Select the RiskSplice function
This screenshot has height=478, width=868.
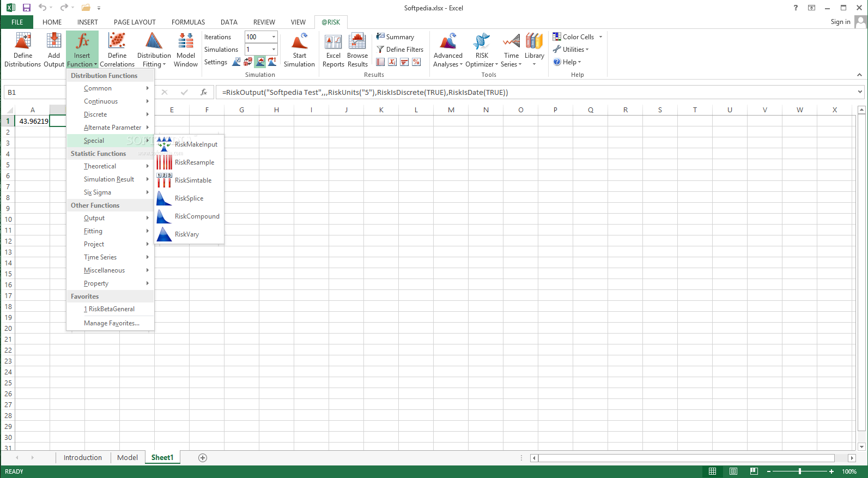tap(189, 198)
